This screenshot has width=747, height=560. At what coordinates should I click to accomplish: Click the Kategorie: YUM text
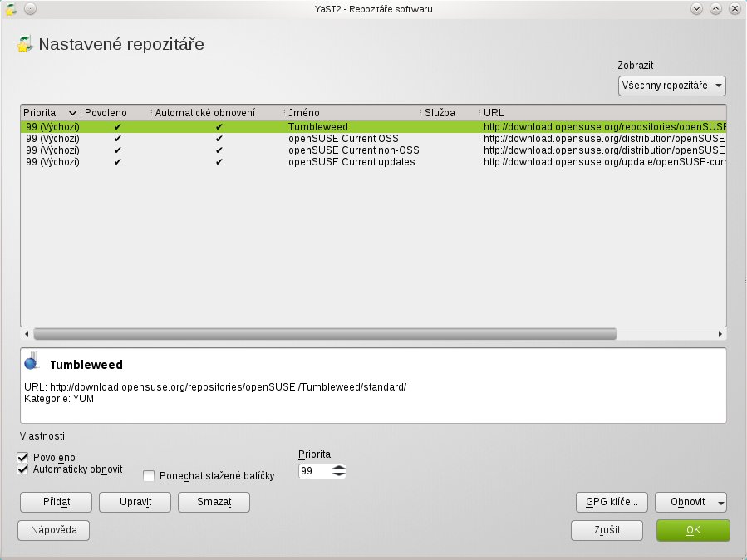point(59,399)
